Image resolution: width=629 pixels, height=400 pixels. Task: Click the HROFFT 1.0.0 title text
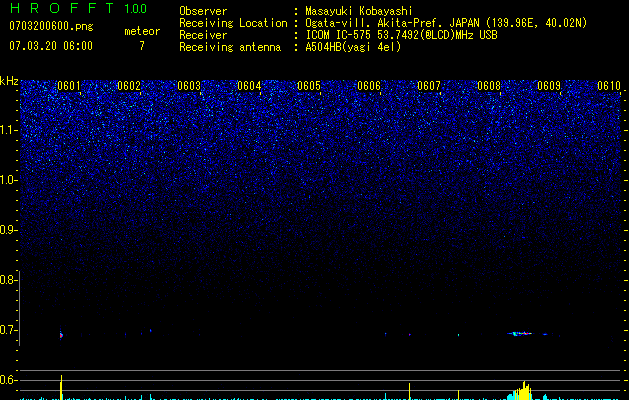pos(78,8)
